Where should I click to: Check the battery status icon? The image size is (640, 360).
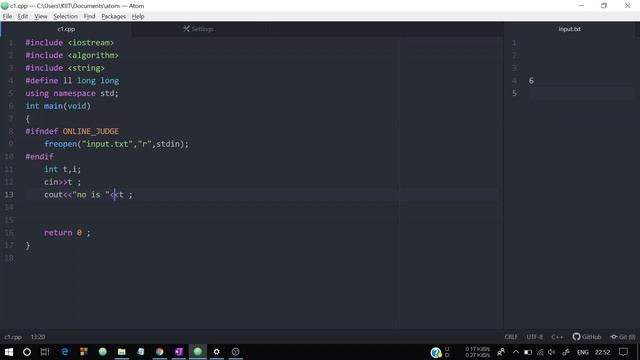point(528,352)
